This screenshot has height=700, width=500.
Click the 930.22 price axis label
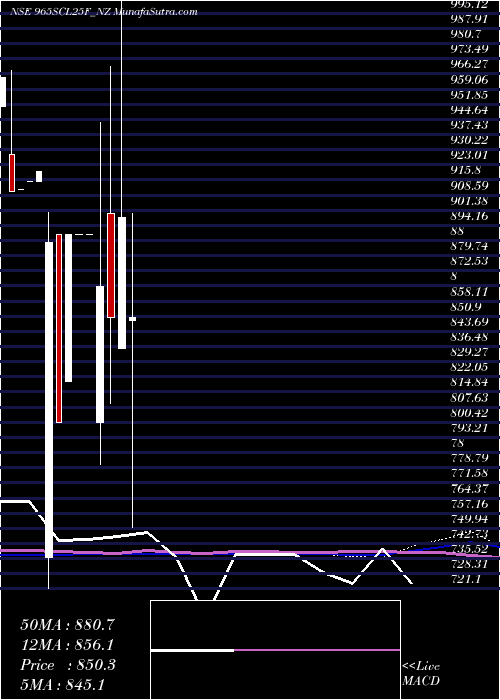(x=469, y=140)
